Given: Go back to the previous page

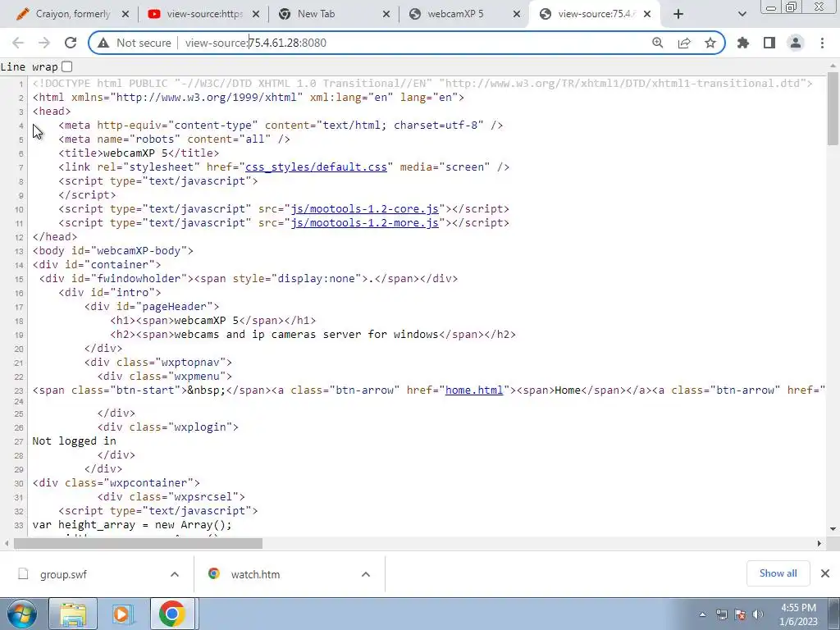Looking at the screenshot, I should point(18,43).
